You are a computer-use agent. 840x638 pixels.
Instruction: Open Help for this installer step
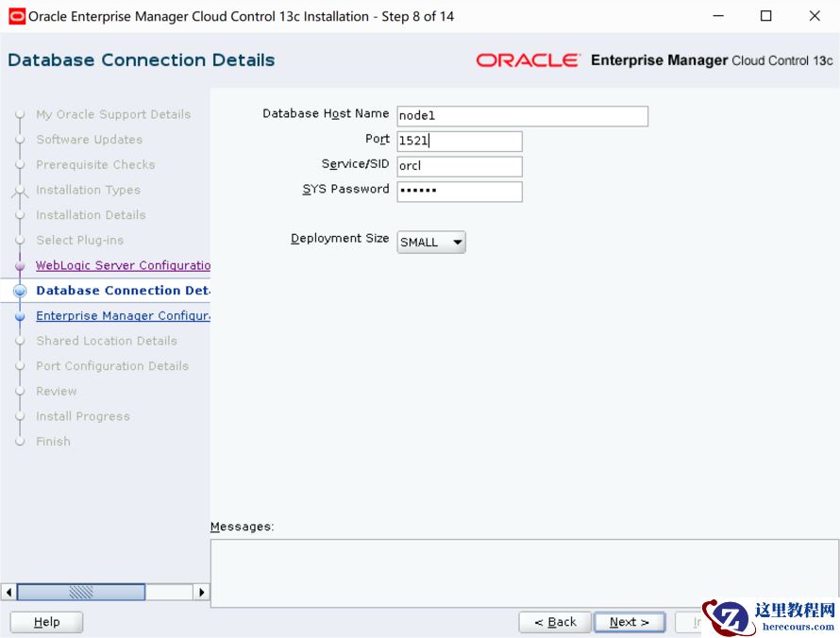(46, 622)
